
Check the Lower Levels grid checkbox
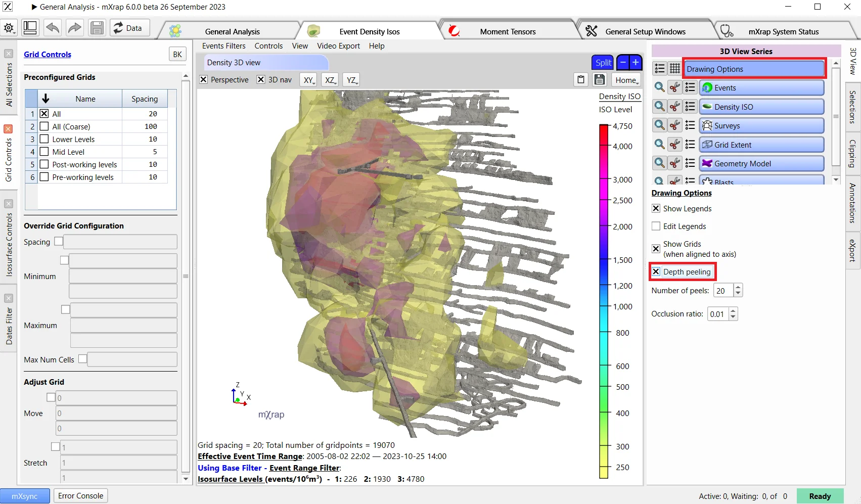pyautogui.click(x=44, y=139)
